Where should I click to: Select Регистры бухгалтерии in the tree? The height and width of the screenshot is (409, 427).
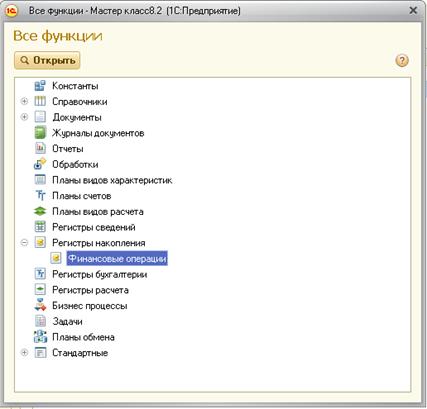tap(99, 274)
